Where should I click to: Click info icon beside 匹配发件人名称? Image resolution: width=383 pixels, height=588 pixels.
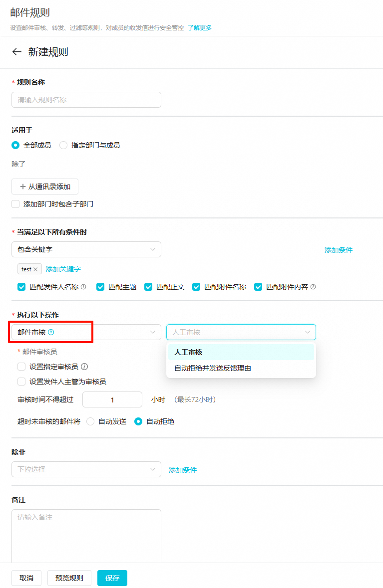pos(83,287)
